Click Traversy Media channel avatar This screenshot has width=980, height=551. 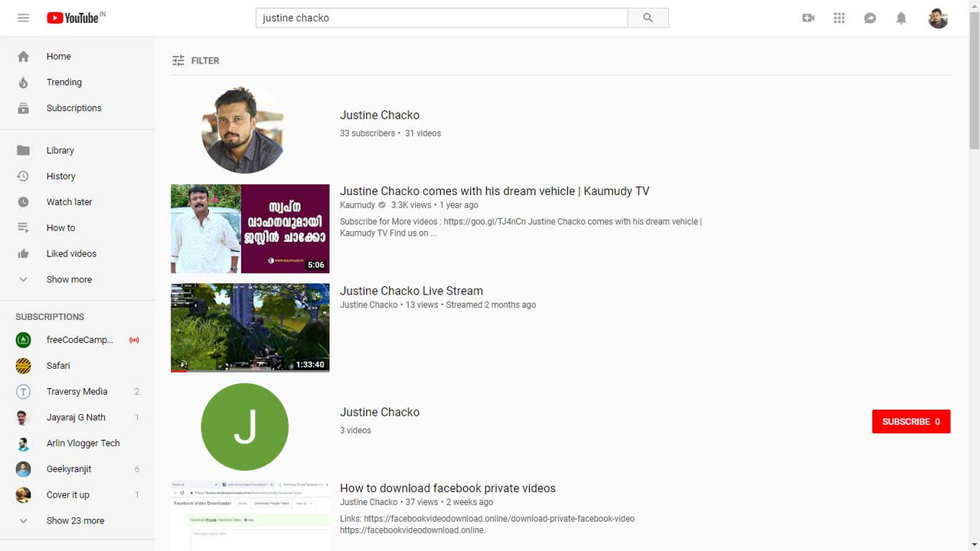pos(23,391)
